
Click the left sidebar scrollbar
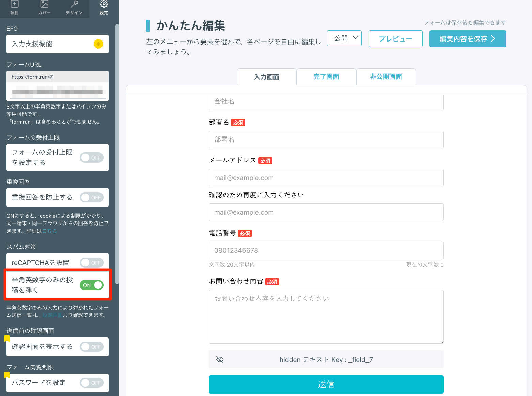pyautogui.click(x=117, y=153)
